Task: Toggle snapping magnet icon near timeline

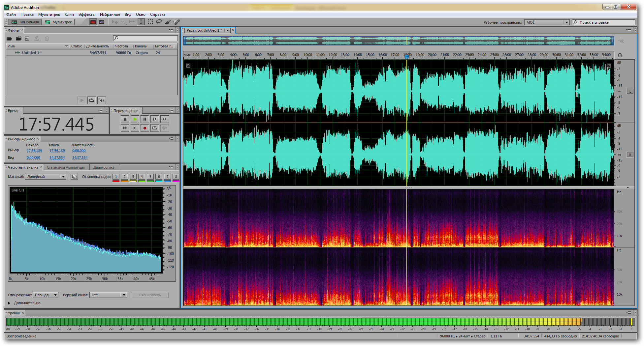Action: coord(620,55)
